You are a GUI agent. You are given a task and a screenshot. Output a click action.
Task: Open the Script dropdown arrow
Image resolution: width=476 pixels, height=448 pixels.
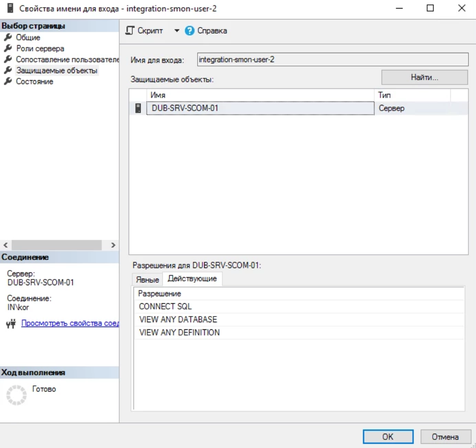pyautogui.click(x=177, y=31)
